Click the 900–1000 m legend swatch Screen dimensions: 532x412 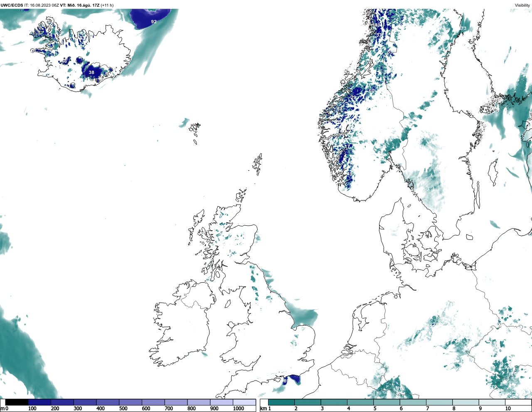[221, 402]
